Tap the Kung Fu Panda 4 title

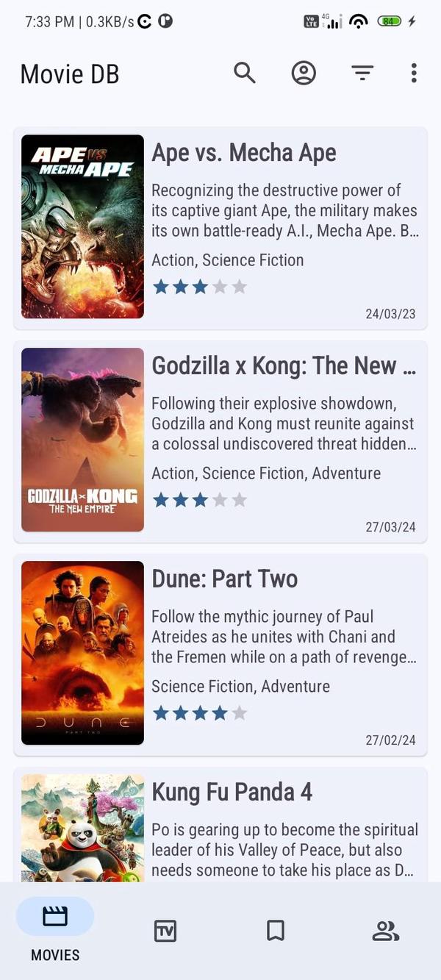point(232,792)
